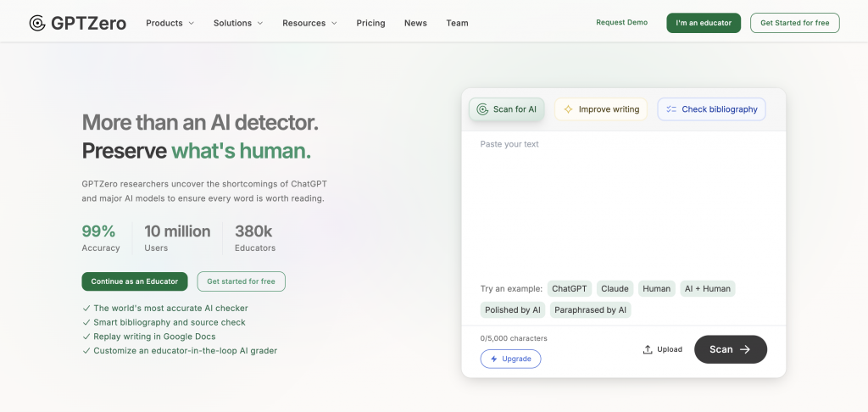Open the Resources dropdown
Viewport: 868px width, 412px height.
click(x=309, y=23)
